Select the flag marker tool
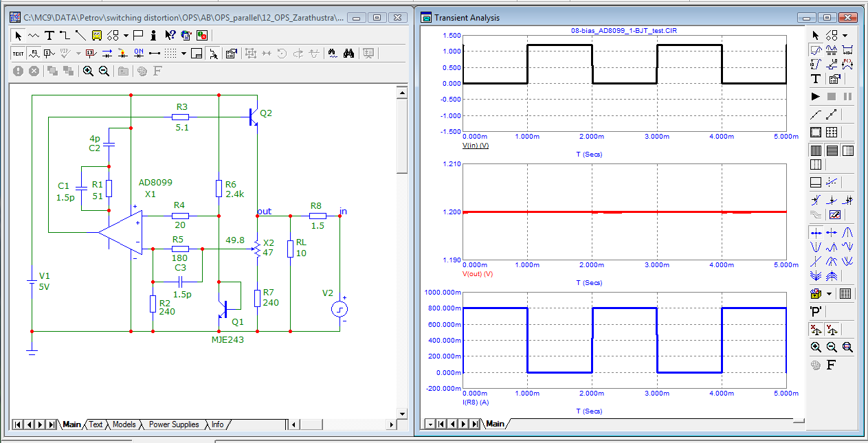Viewport: 868px width, 443px height. point(138,36)
